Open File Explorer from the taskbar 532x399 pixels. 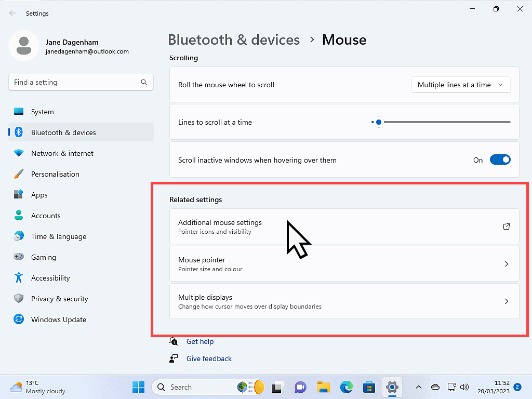point(324,387)
